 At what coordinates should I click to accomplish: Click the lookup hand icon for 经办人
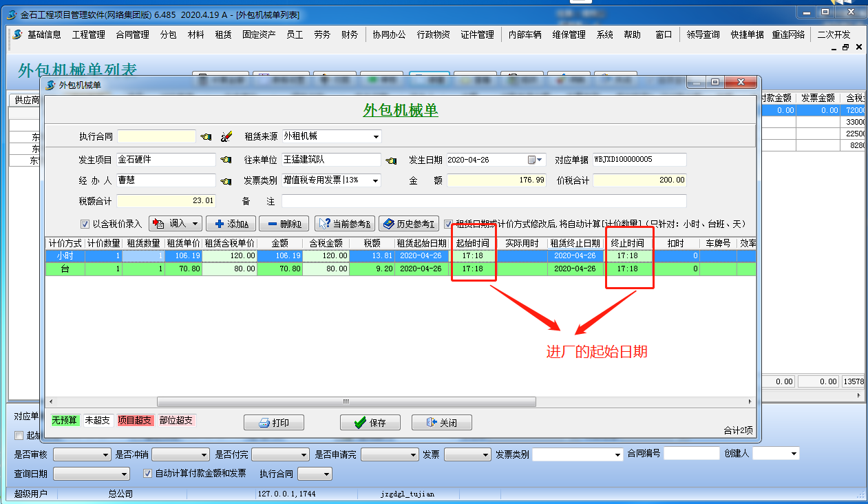point(225,181)
